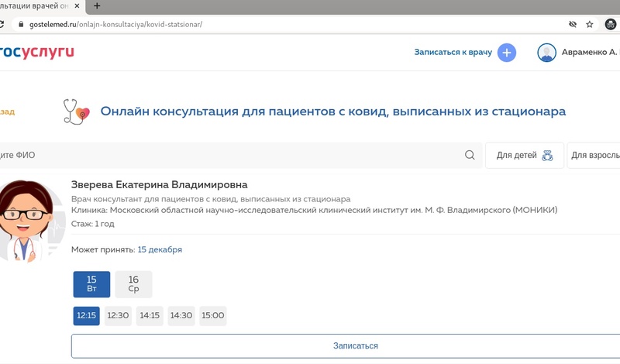Click the online consultation page heading
Viewport: 620px width, 364px height.
click(x=333, y=112)
